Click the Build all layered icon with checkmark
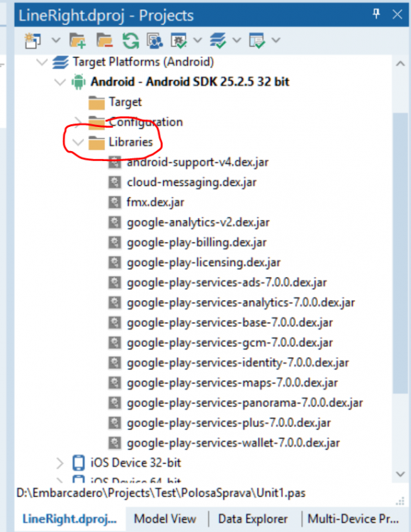 [x=218, y=40]
